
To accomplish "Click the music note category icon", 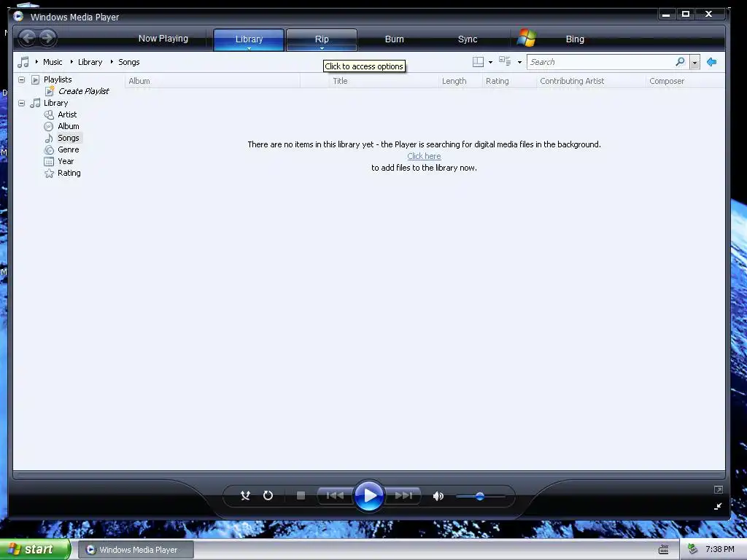I will (x=23, y=62).
